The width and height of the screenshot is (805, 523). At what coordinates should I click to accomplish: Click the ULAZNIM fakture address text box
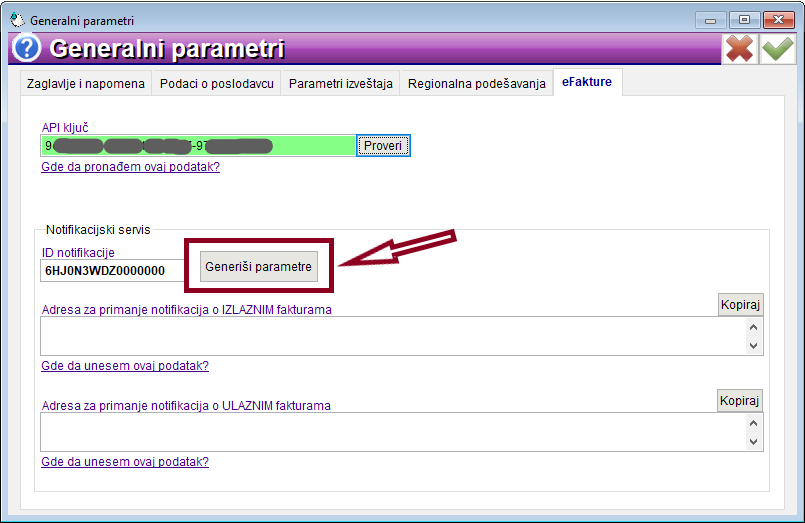pos(390,432)
